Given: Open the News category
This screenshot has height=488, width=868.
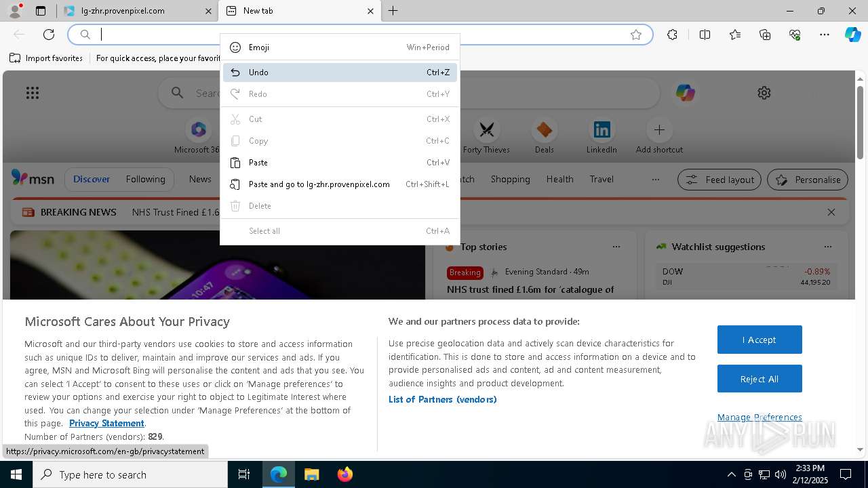Looking at the screenshot, I should 200,180.
